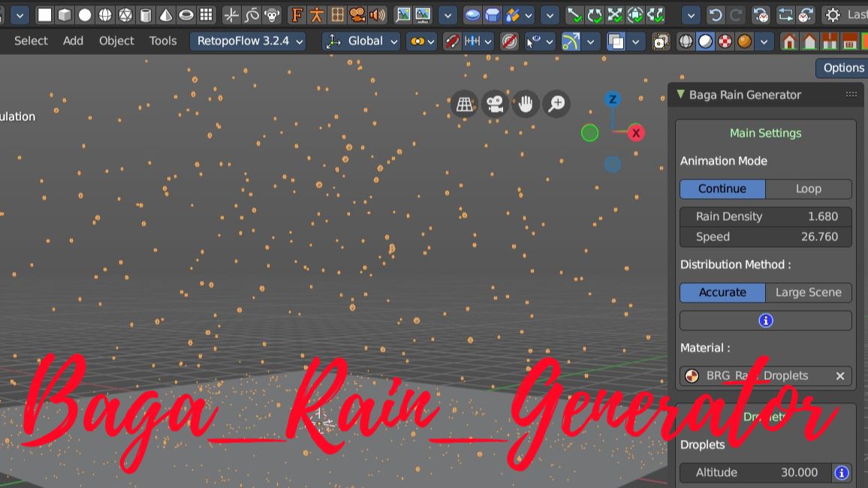Add a cylinder mesh primitive
This screenshot has width=868, height=488.
[x=146, y=15]
